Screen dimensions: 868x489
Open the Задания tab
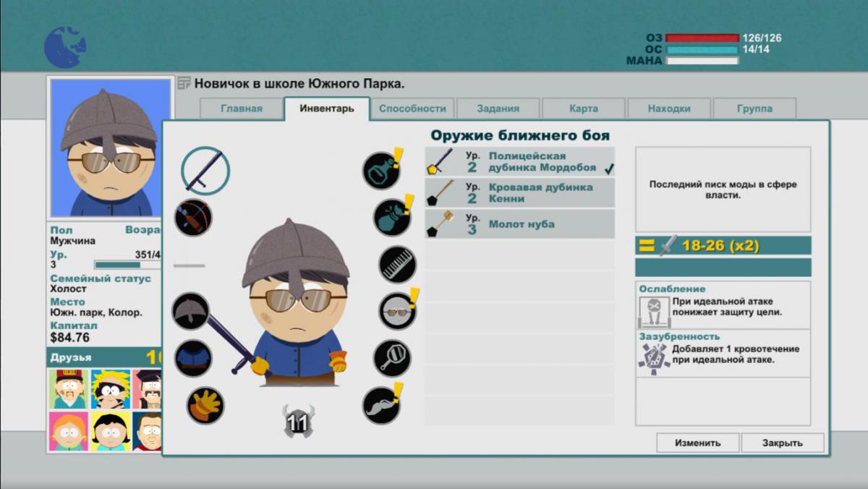click(498, 109)
